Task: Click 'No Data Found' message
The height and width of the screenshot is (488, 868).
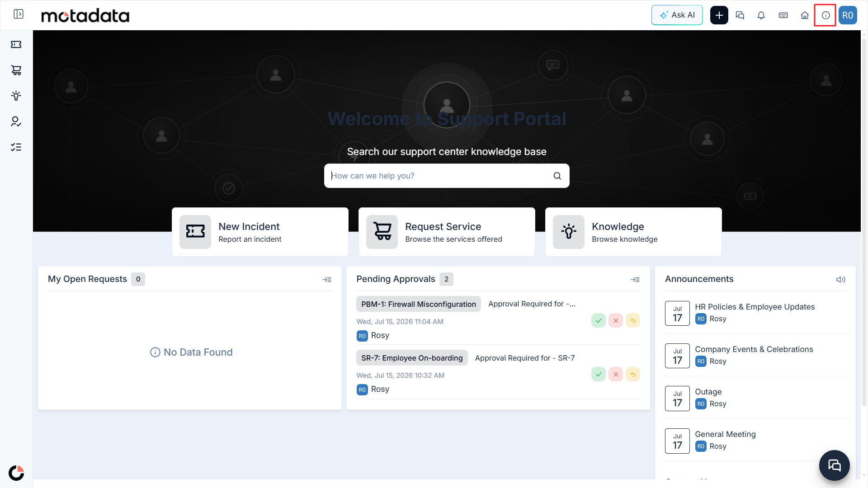Action: click(x=191, y=352)
